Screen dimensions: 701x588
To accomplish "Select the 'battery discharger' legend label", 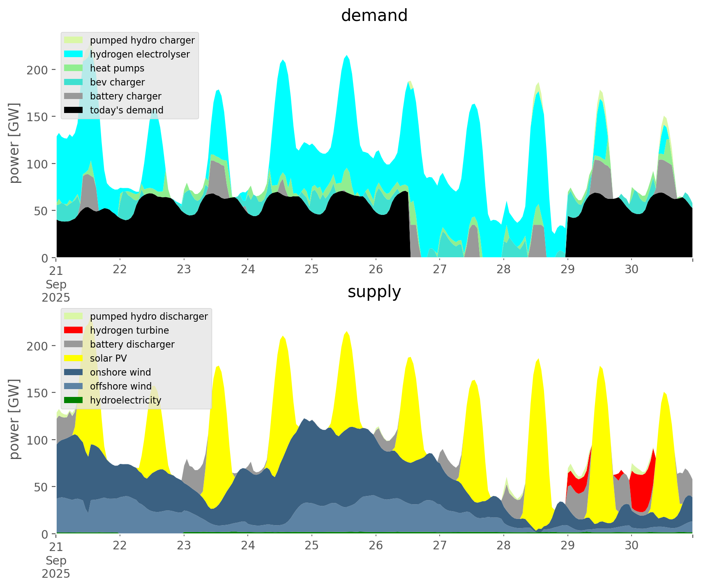I will click(132, 344).
